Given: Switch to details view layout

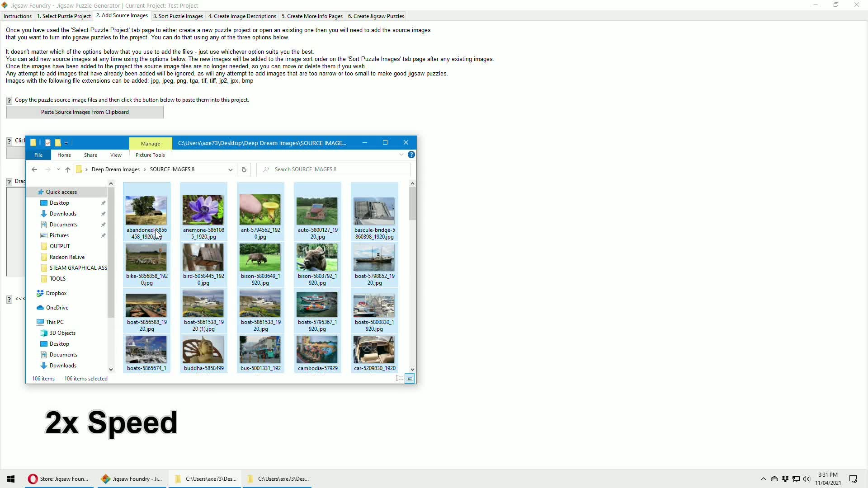Looking at the screenshot, I should pyautogui.click(x=399, y=379).
